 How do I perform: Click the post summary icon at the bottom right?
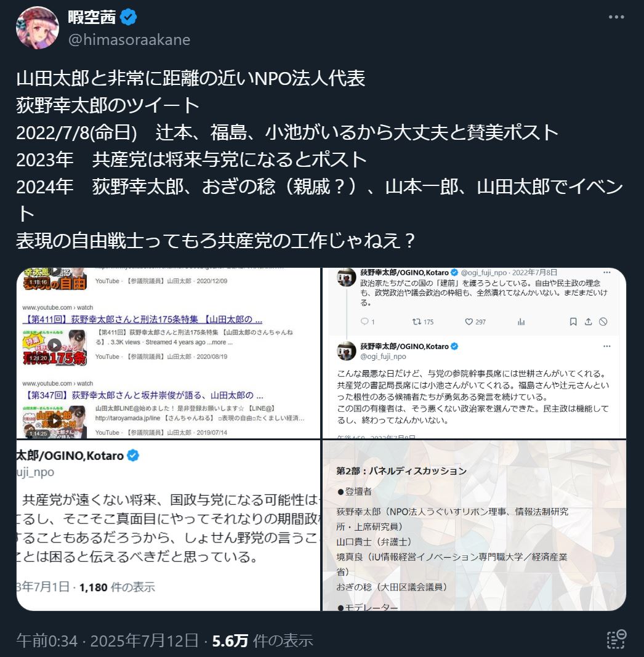(616, 639)
